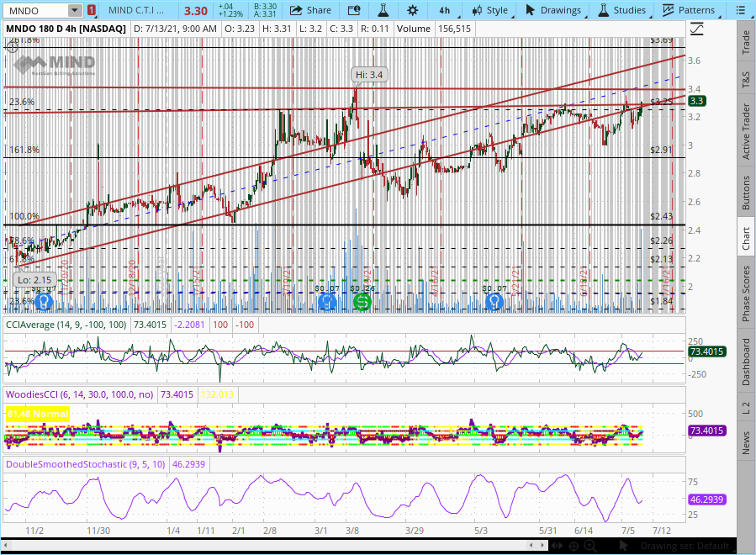The image size is (756, 555).
Task: Toggle the Active Trader side panel
Action: (746, 131)
